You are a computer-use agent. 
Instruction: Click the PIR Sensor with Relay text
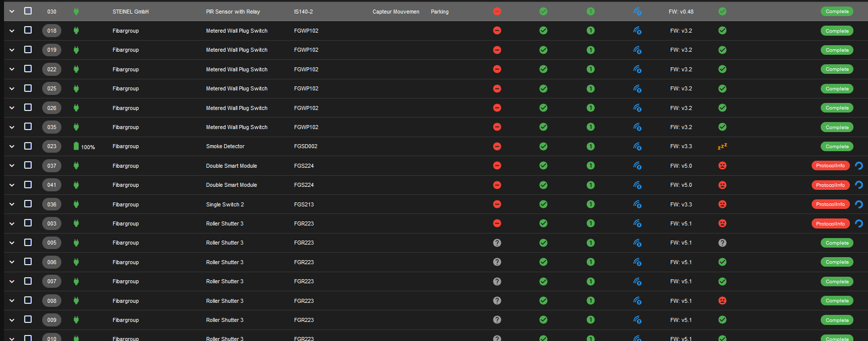click(x=233, y=12)
